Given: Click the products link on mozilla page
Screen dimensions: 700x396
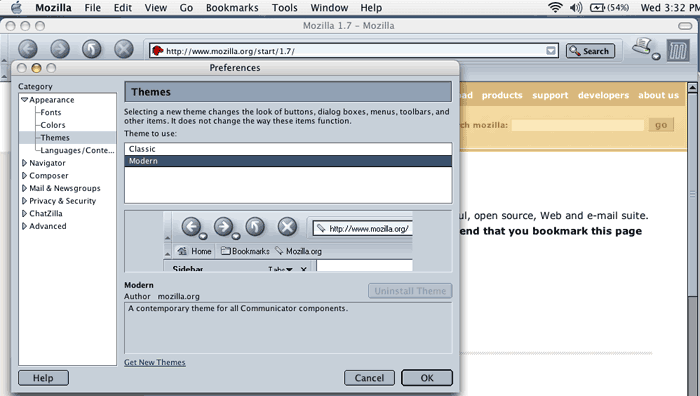Looking at the screenshot, I should click(x=502, y=95).
